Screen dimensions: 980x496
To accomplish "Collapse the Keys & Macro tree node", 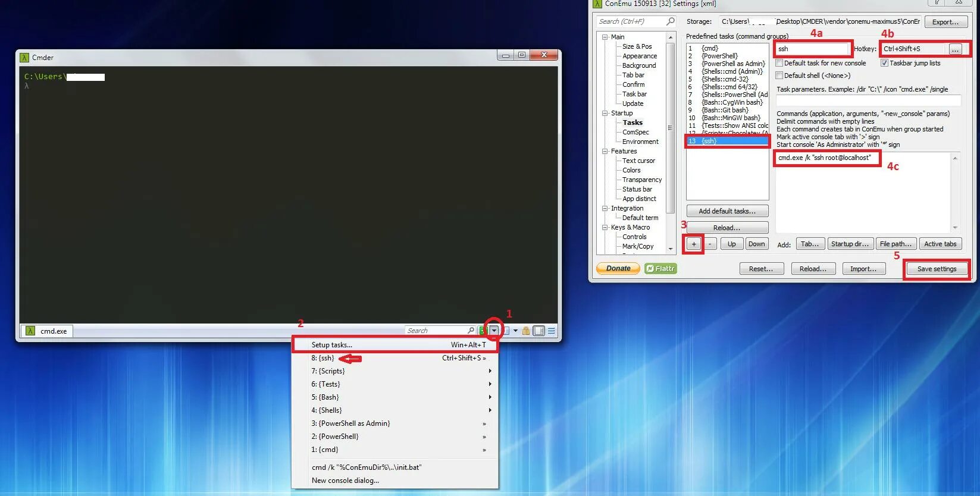I will tap(605, 227).
